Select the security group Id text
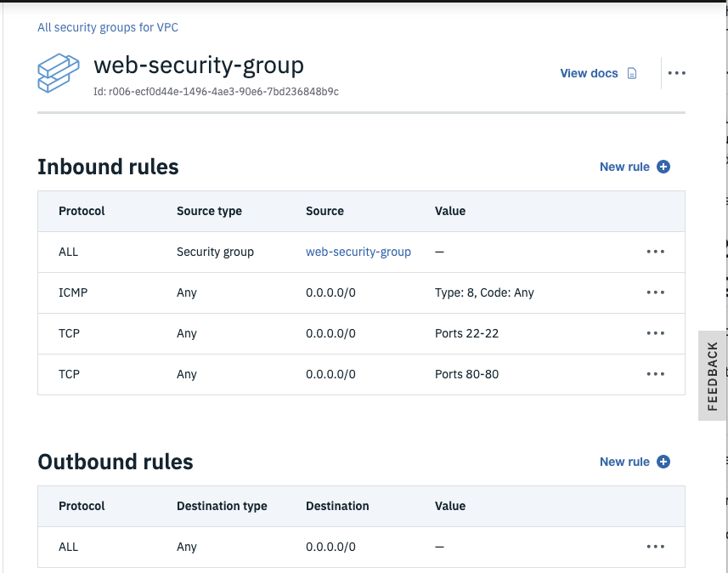Screen dimensions: 728x573 [216, 91]
